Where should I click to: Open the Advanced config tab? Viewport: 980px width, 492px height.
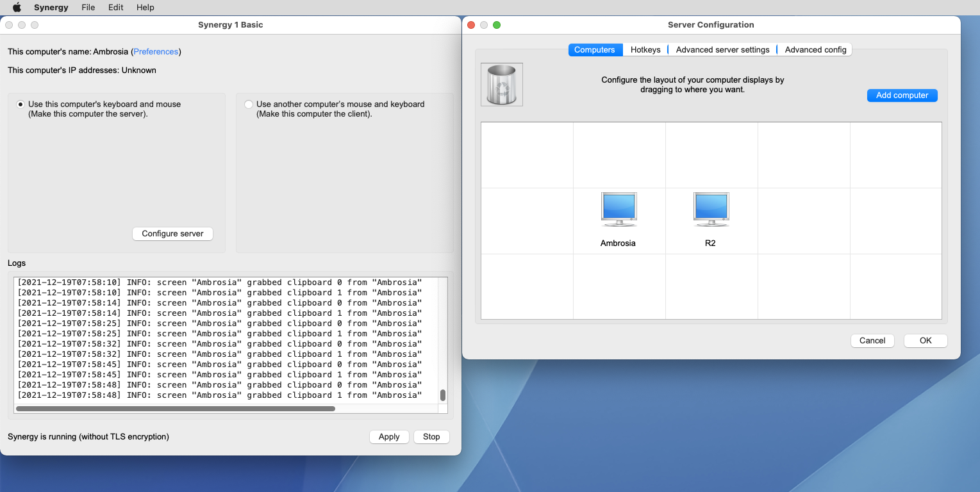(x=815, y=50)
